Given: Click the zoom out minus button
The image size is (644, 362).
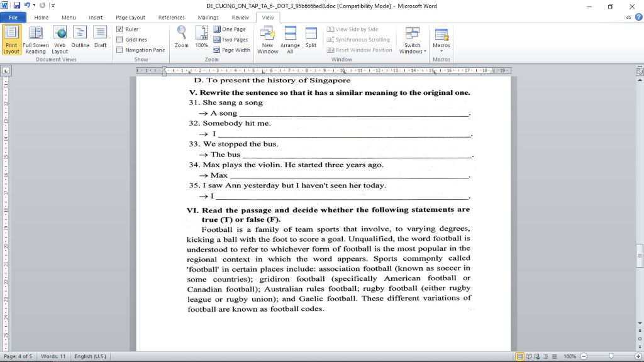Looking at the screenshot, I should point(584,356).
